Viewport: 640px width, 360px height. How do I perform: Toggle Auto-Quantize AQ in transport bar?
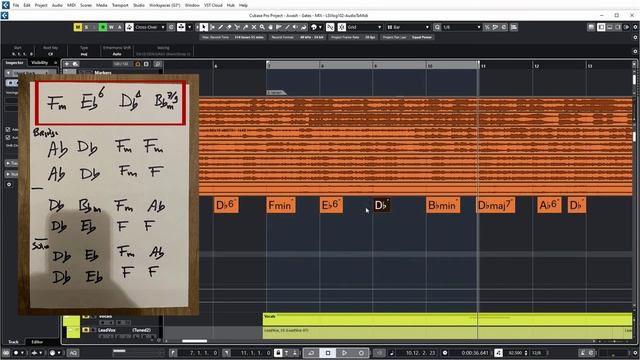click(x=73, y=353)
